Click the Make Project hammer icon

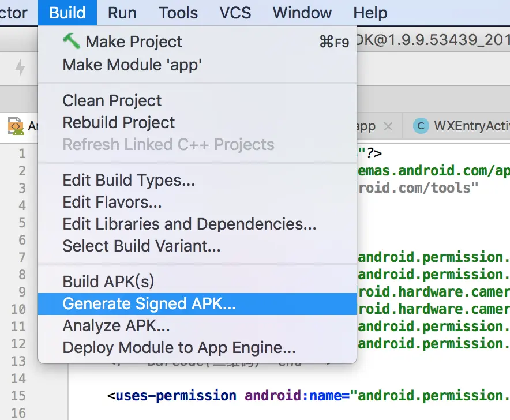[72, 42]
